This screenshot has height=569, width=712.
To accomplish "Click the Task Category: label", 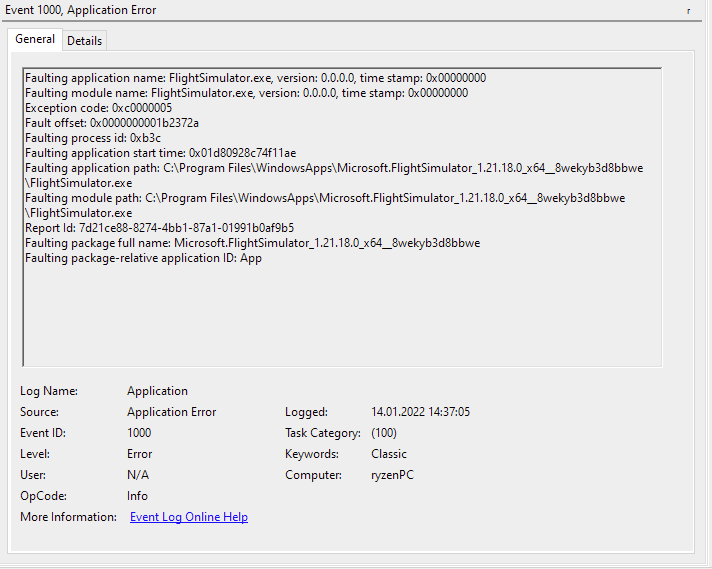I will [323, 433].
